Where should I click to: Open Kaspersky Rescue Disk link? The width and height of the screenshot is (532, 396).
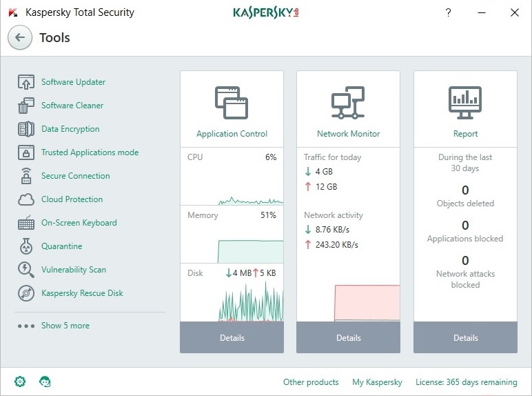tap(82, 293)
